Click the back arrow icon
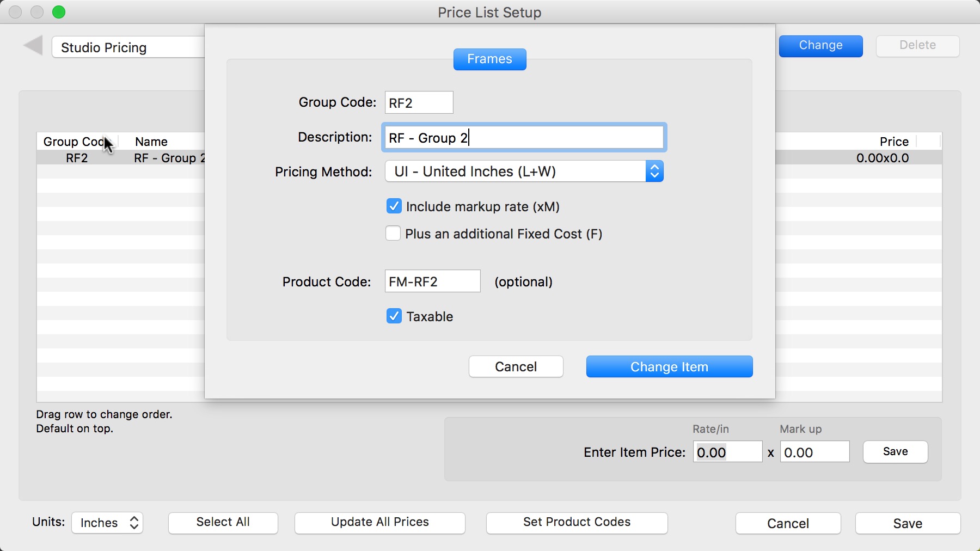 [x=33, y=46]
